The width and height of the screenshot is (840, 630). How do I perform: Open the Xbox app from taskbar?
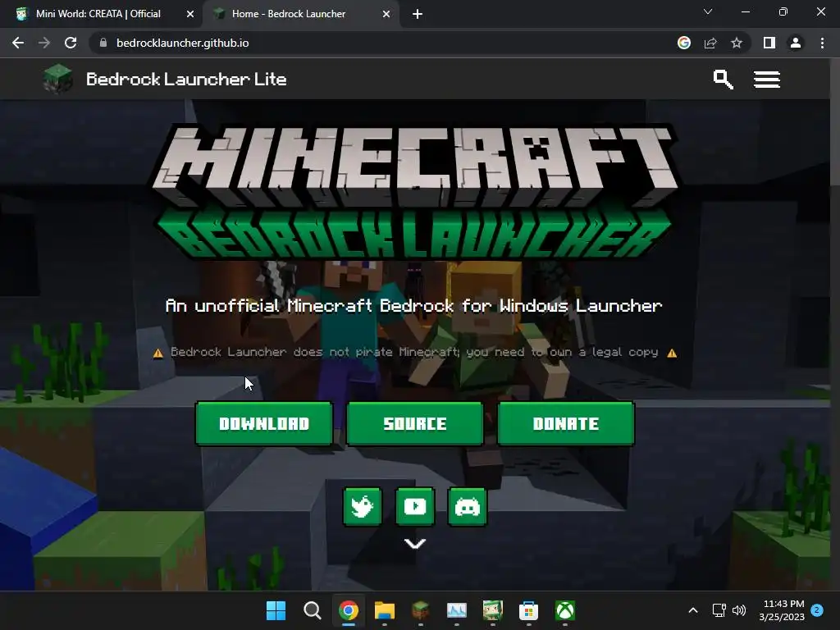click(565, 610)
